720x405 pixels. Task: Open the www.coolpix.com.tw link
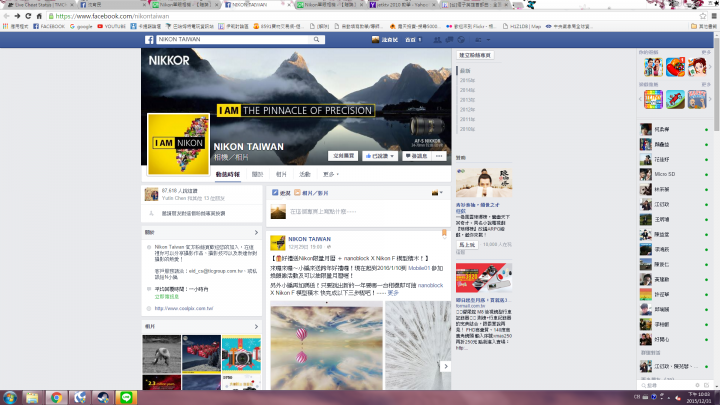[184, 309]
